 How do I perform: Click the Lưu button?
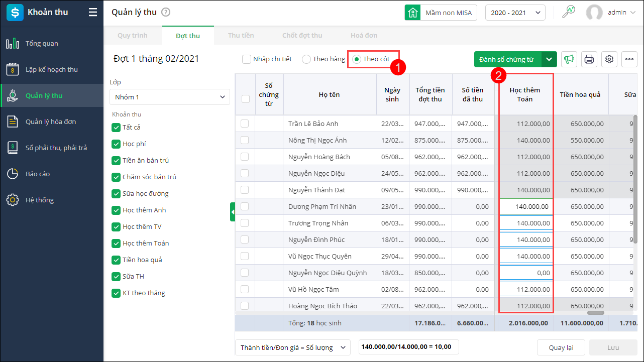tap(613, 347)
